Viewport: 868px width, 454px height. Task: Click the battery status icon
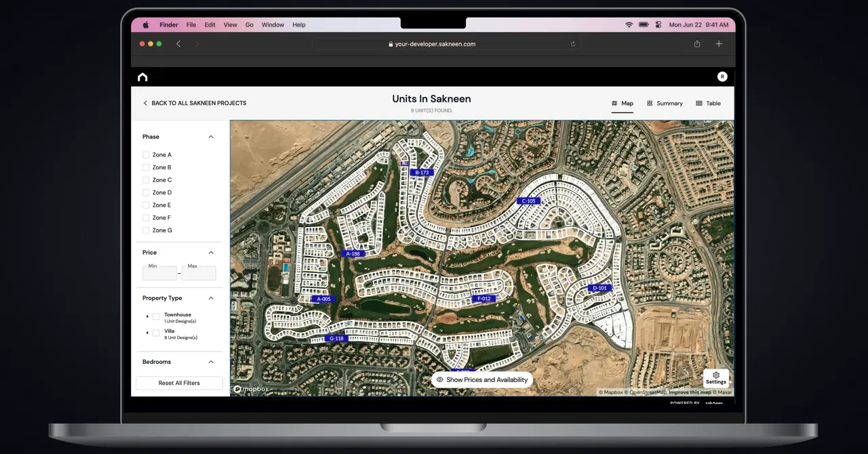(x=644, y=24)
